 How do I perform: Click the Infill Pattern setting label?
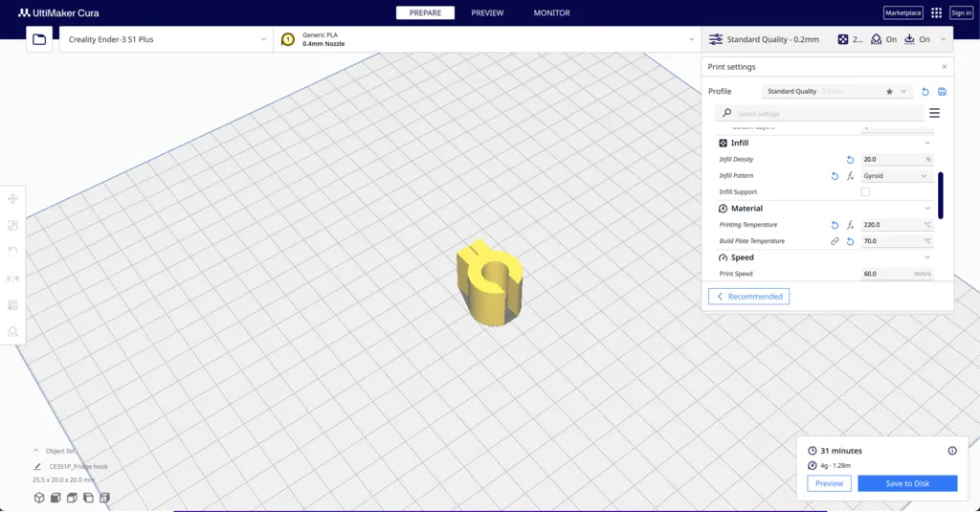pyautogui.click(x=736, y=176)
